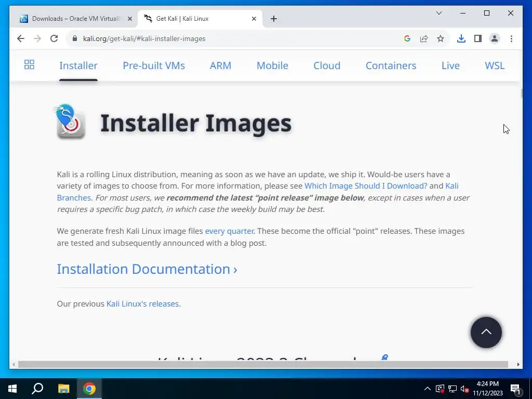Select the Installer nav item
The height and width of the screenshot is (399, 532).
(x=78, y=65)
